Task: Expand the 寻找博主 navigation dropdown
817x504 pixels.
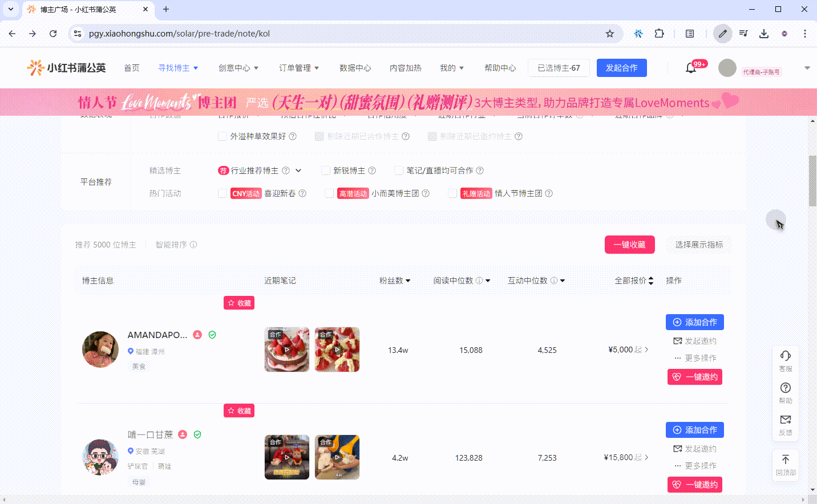Action: point(178,68)
